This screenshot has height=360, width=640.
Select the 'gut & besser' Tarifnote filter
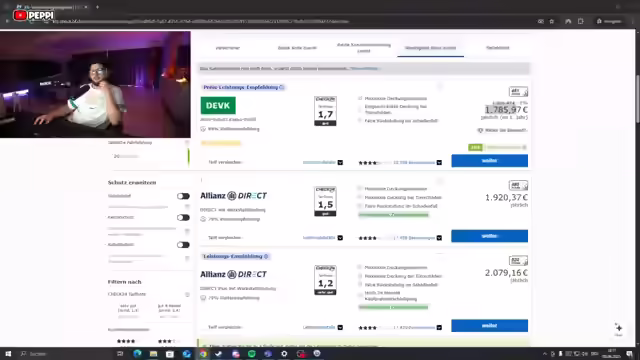(169, 311)
